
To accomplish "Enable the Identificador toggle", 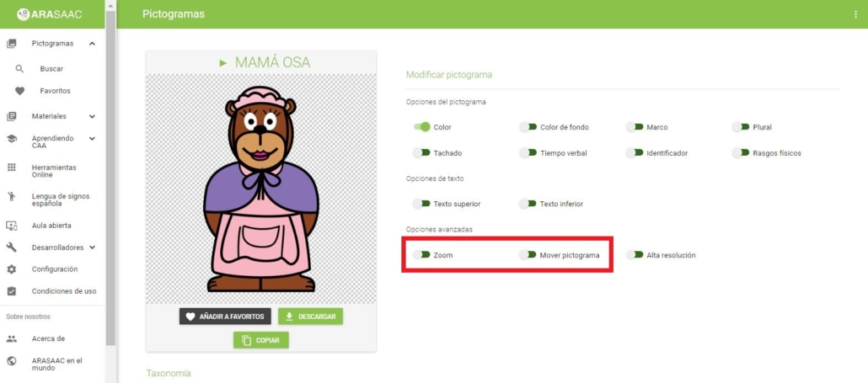I will (635, 153).
